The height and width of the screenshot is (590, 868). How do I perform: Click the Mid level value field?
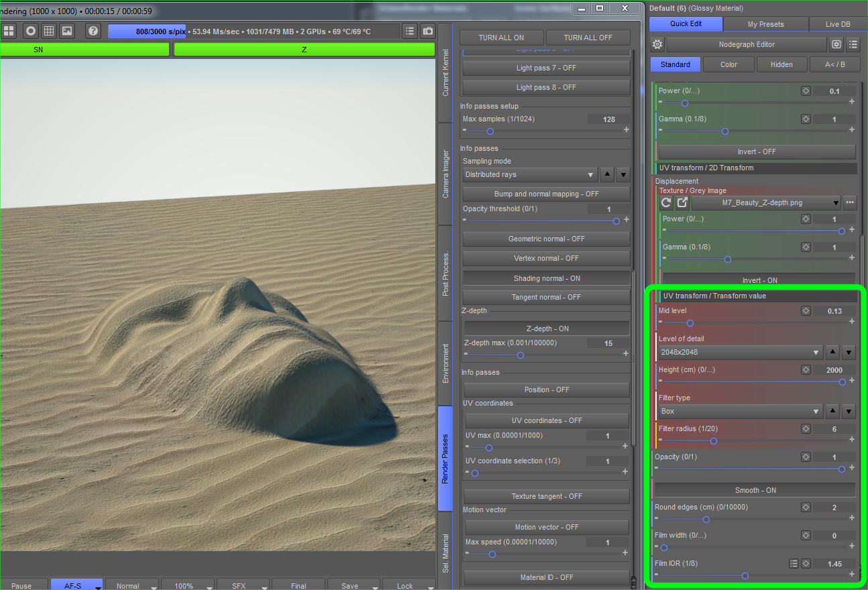coord(834,311)
